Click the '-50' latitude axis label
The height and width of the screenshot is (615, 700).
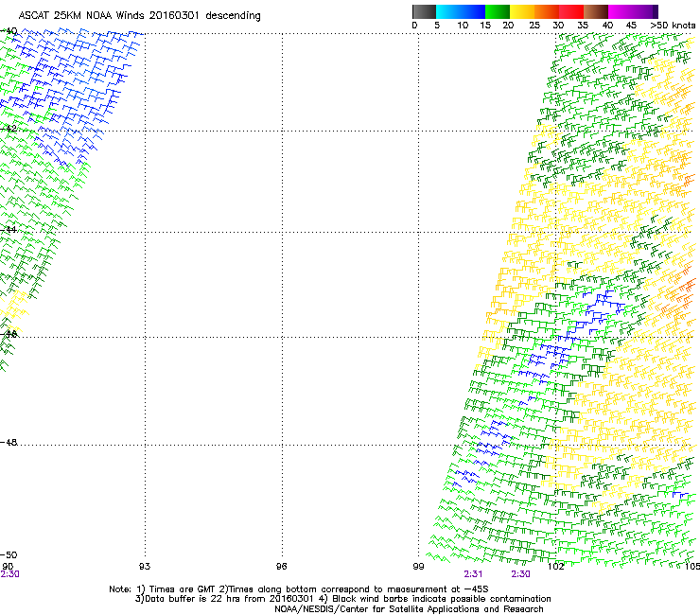pos(9,555)
